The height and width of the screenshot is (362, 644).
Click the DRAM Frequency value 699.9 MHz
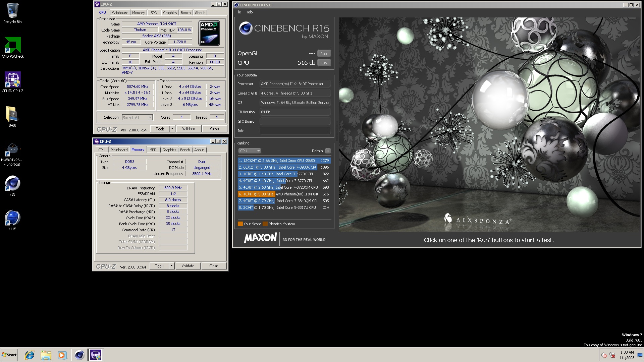173,188
